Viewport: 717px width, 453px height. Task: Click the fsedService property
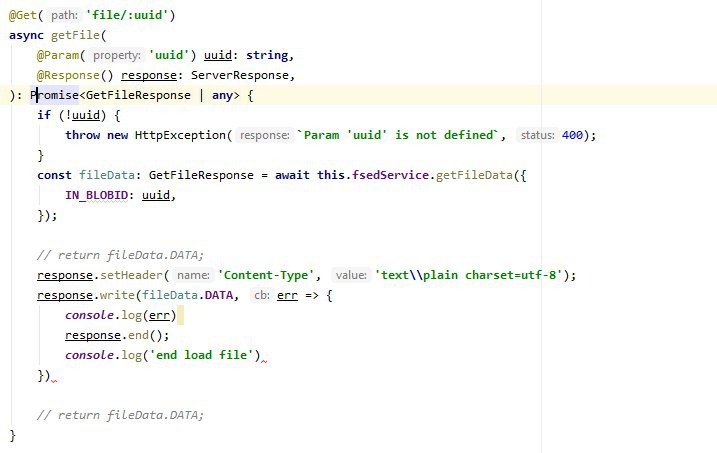[390, 176]
